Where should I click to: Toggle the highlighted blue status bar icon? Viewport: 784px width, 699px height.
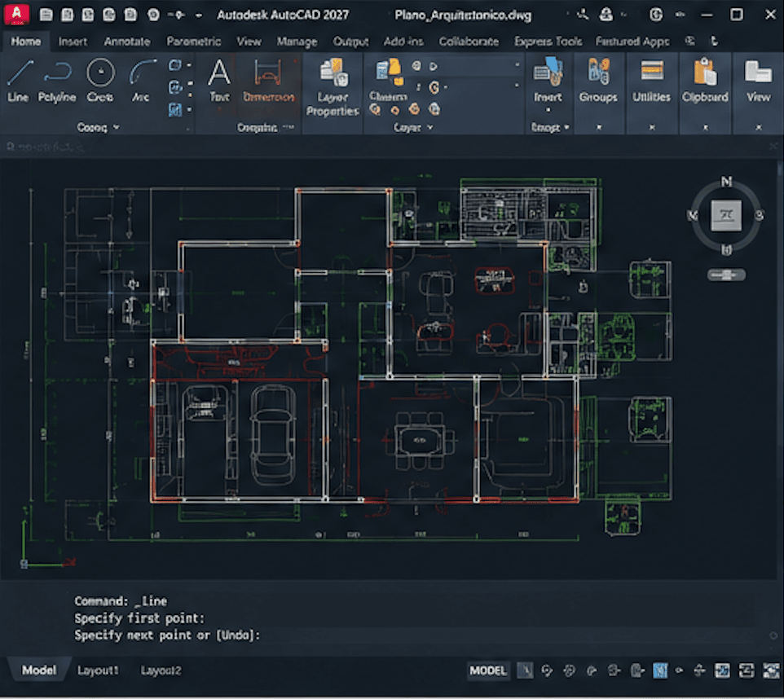point(660,670)
